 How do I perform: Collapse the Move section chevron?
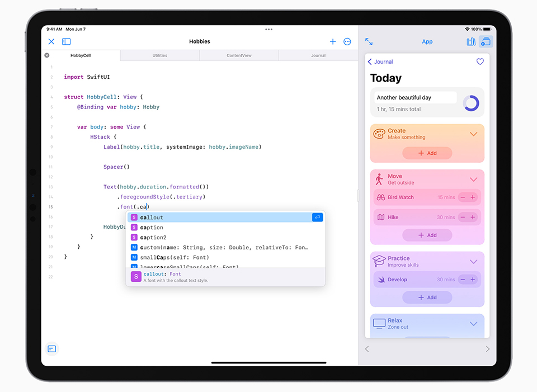pos(474,180)
